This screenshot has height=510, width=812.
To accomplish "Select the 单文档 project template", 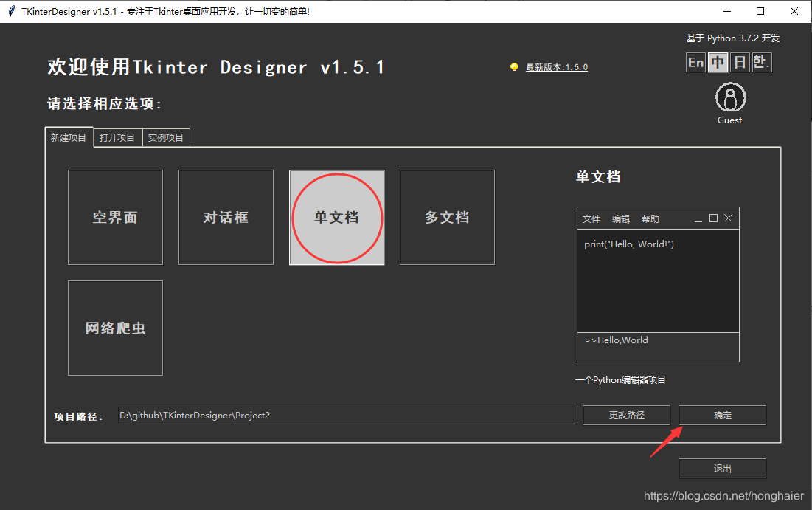I will [x=336, y=217].
